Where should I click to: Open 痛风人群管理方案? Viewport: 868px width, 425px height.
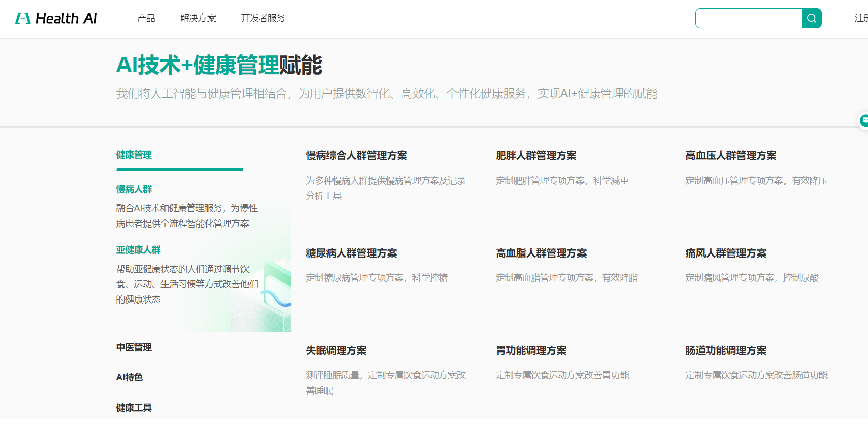(x=726, y=253)
